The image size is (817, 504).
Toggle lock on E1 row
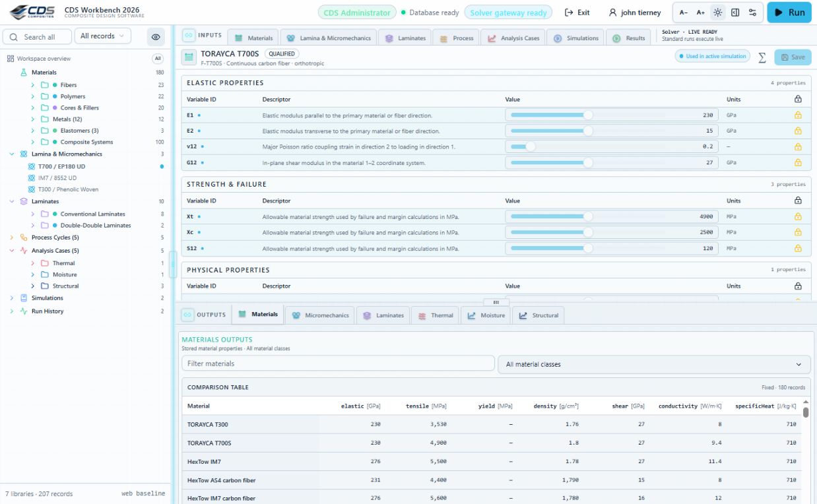[x=798, y=115]
